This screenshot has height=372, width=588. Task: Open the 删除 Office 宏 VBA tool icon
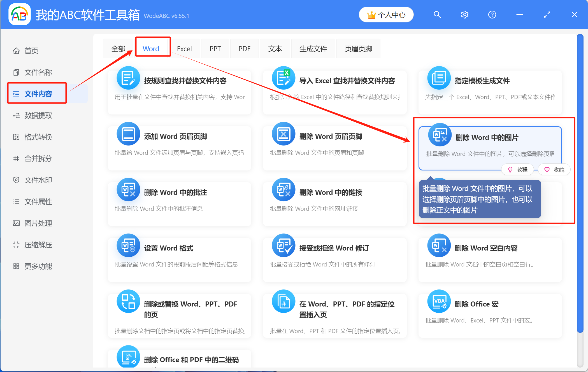[x=439, y=301]
